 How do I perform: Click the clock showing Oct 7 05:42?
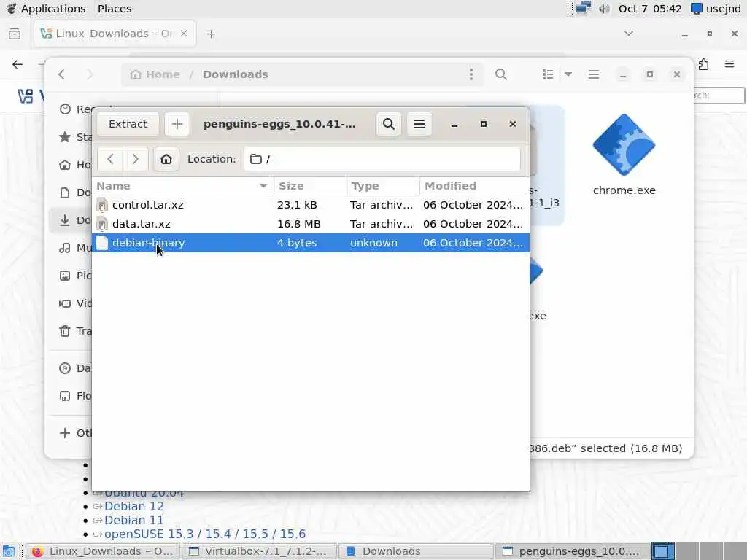tap(650, 9)
